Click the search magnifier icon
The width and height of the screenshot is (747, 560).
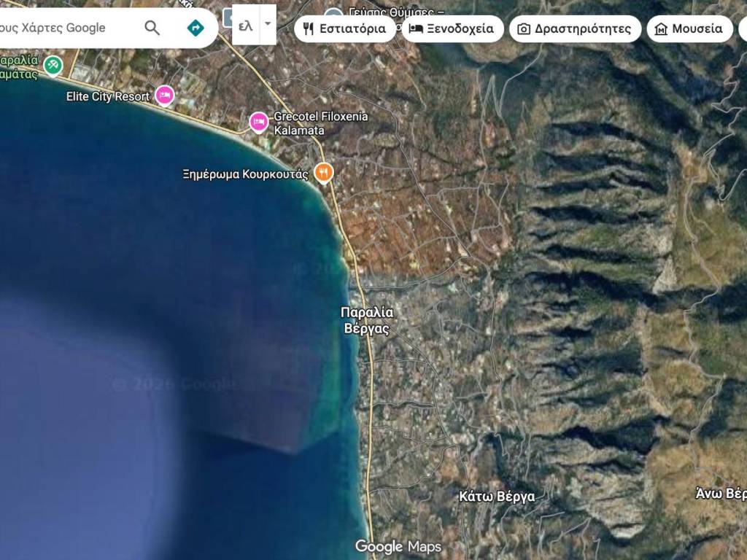coord(152,28)
